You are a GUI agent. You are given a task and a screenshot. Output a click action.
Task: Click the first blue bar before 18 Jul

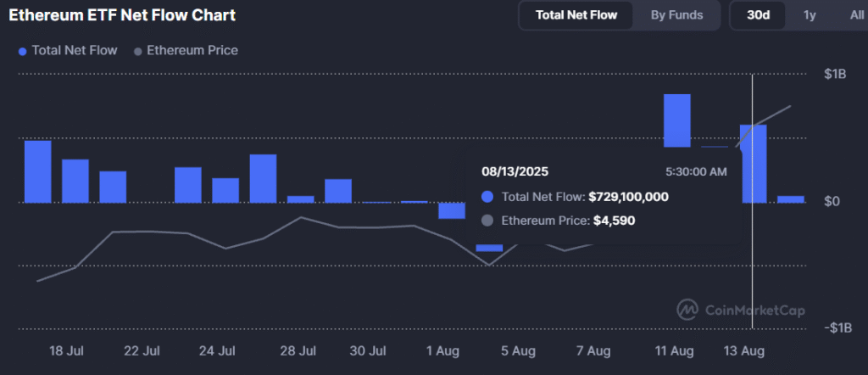(x=37, y=171)
